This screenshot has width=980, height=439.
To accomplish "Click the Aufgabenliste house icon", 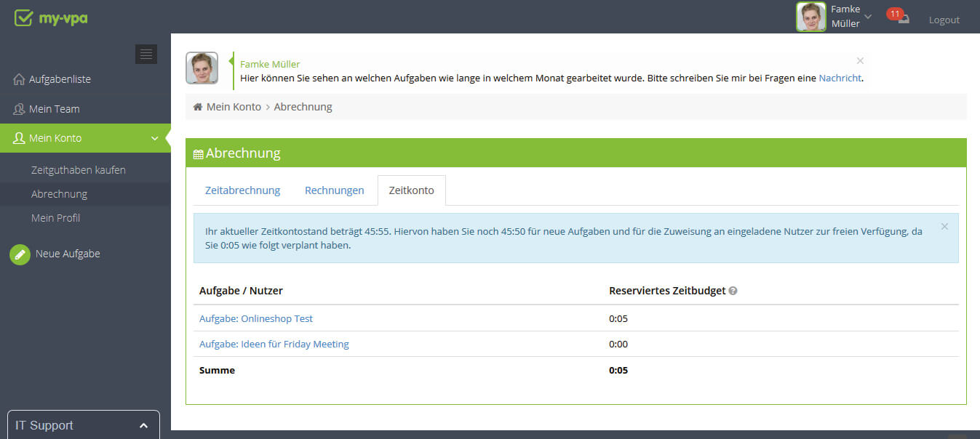I will pyautogui.click(x=19, y=79).
